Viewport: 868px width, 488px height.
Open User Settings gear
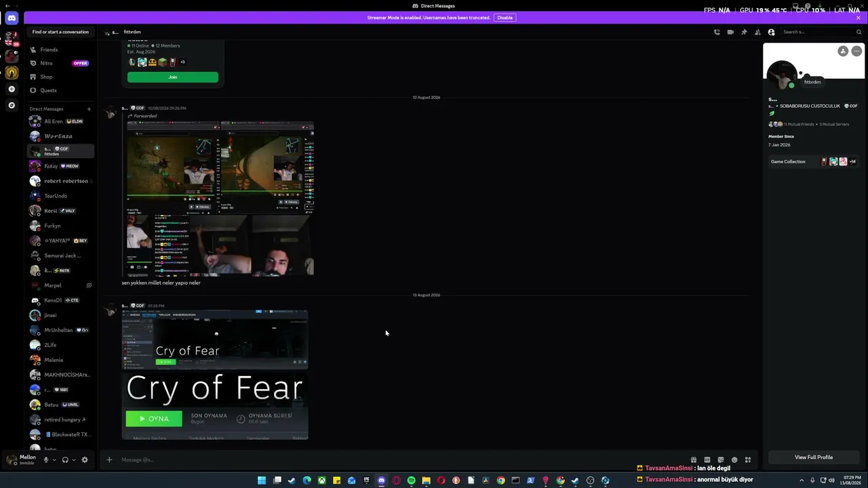[x=85, y=460]
